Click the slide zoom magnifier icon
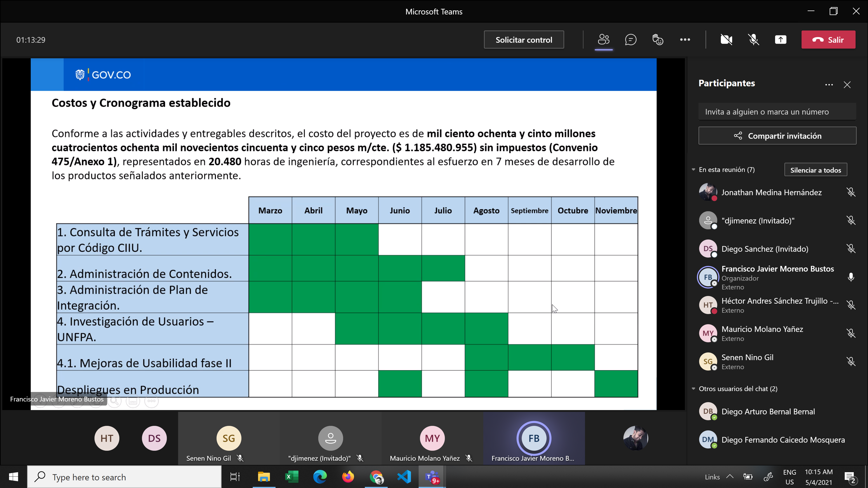This screenshot has width=868, height=488. coord(114,401)
